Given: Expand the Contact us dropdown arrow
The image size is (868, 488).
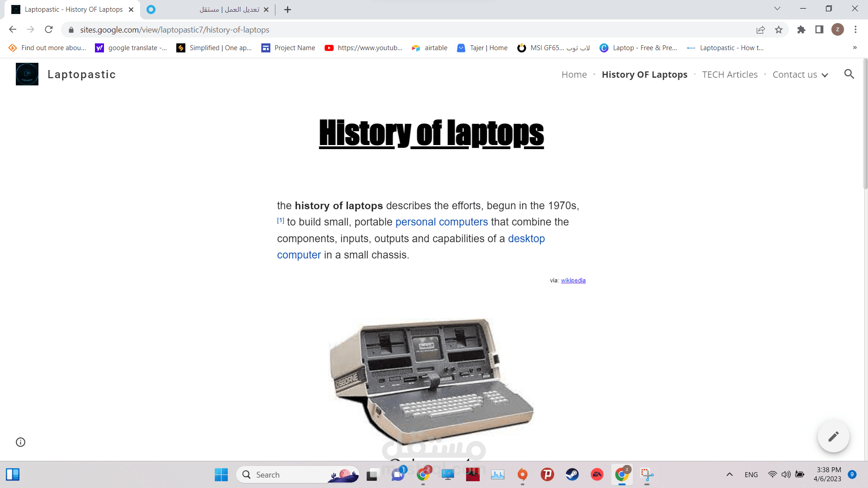Looking at the screenshot, I should pyautogui.click(x=825, y=75).
